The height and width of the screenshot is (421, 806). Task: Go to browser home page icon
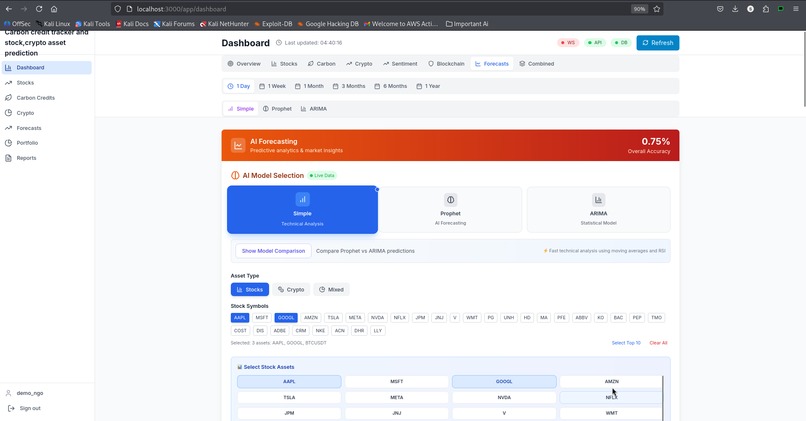(54, 9)
